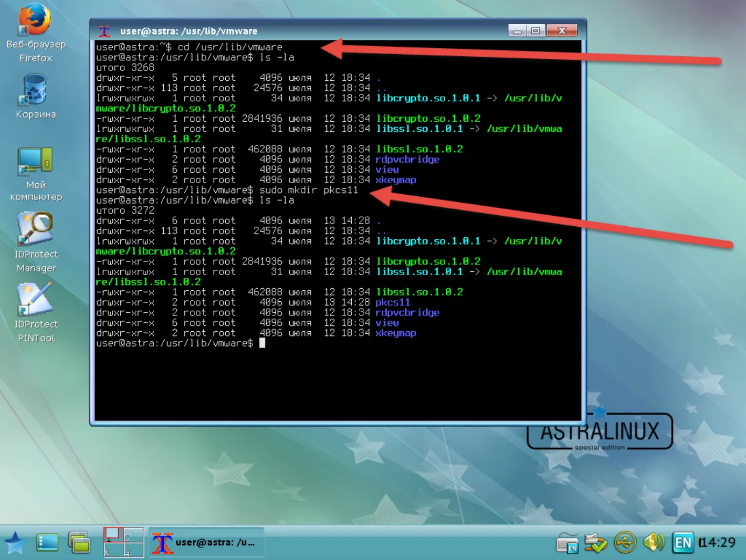Switch to virtual desktop 1 in pager
The width and height of the screenshot is (746, 560).
click(x=113, y=535)
